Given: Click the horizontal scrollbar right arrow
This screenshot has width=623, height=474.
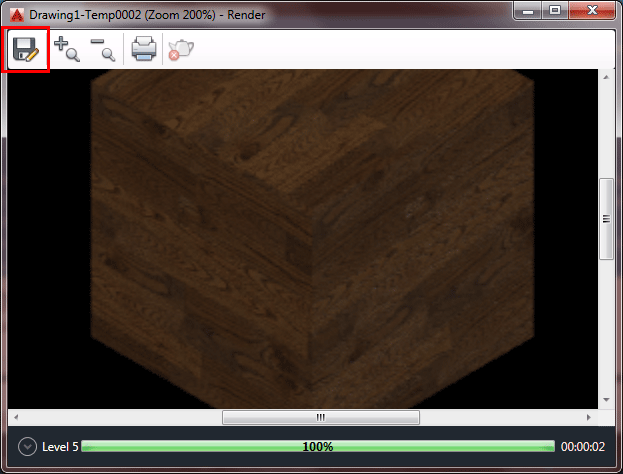Looking at the screenshot, I should (589, 417).
